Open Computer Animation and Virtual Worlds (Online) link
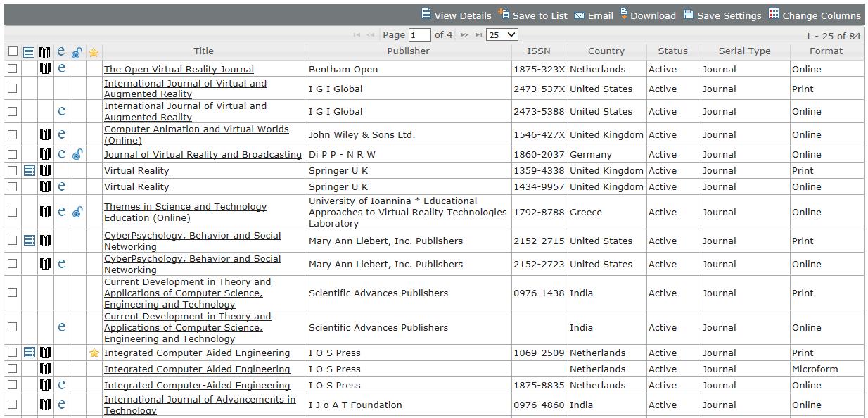 click(196, 134)
